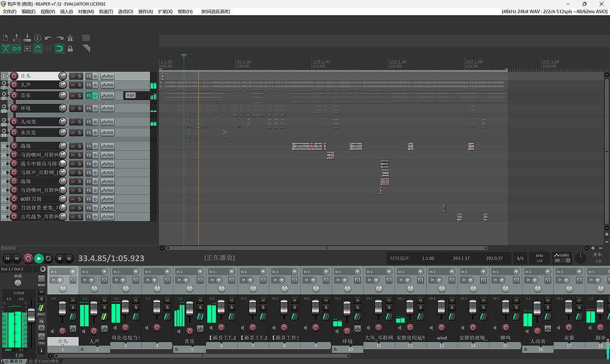Click the 片头 mixer strip volume fader
The height and width of the screenshot is (364, 610).
[x=62, y=308]
